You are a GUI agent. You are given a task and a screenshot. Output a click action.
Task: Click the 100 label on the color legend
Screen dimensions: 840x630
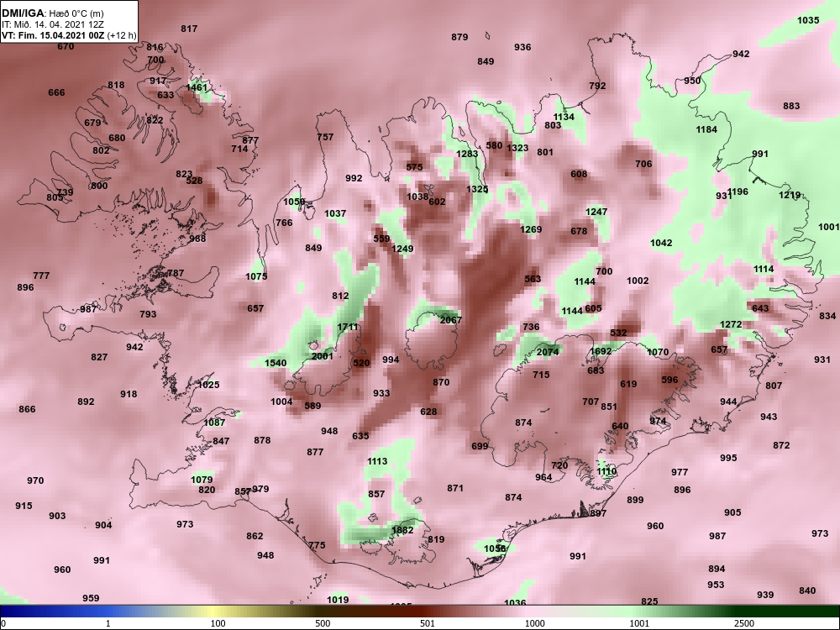(x=218, y=623)
